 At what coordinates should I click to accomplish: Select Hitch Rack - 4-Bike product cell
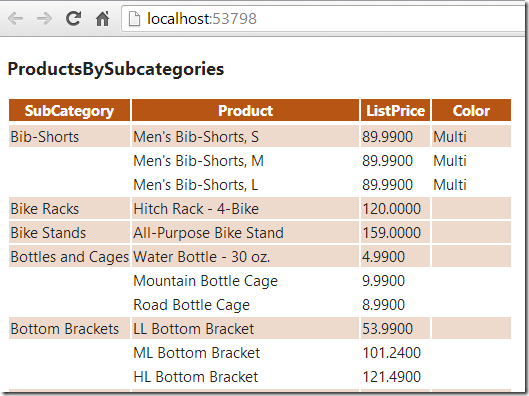tap(245, 208)
